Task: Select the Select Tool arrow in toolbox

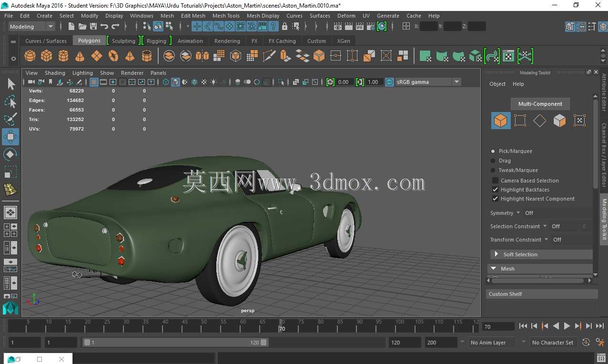Action: pyautogui.click(x=10, y=84)
